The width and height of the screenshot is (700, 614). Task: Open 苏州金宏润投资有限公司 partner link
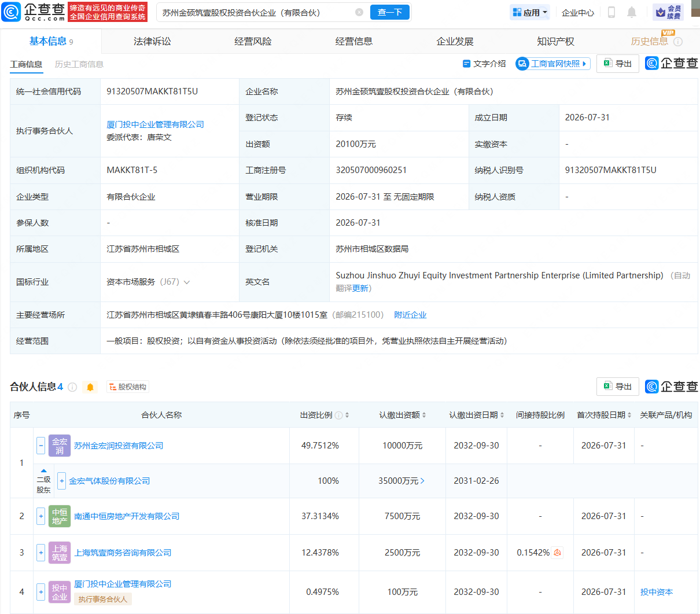119,446
